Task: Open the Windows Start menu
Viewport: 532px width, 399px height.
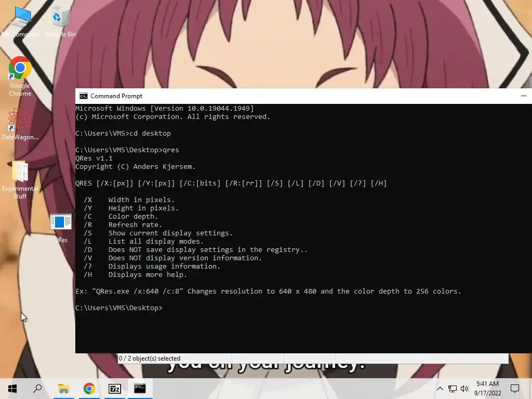Action: coord(12,389)
